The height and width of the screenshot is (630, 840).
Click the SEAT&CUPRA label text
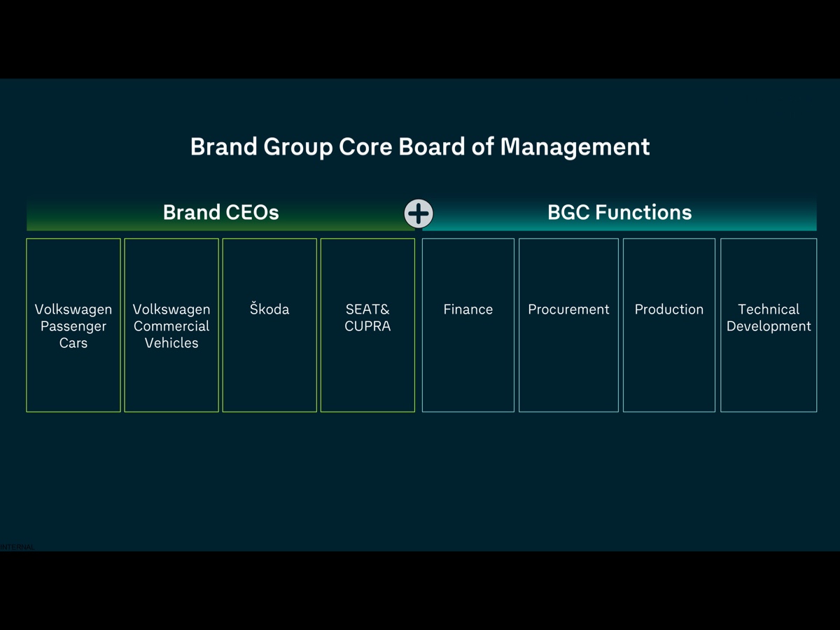(367, 317)
